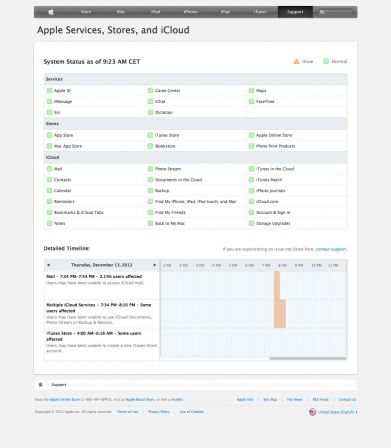391x448 pixels.
Task: Click the orange Issue legend triangle icon
Action: click(x=296, y=61)
